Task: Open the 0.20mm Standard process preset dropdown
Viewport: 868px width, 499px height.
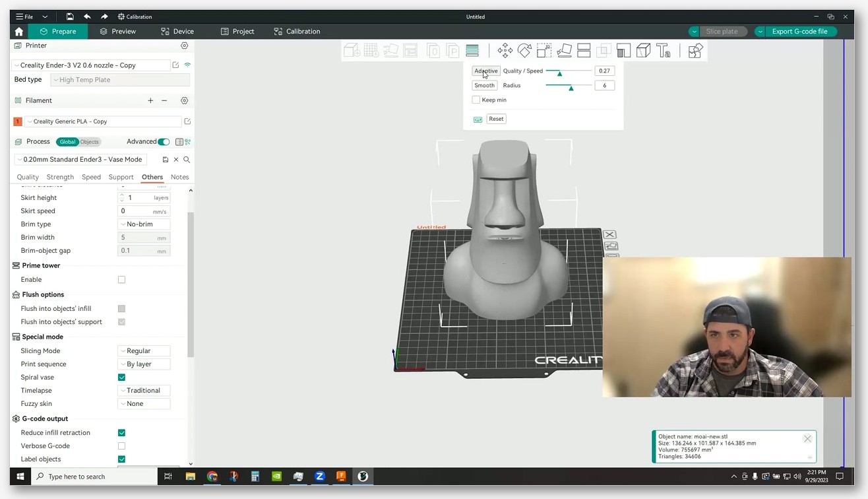Action: point(80,160)
